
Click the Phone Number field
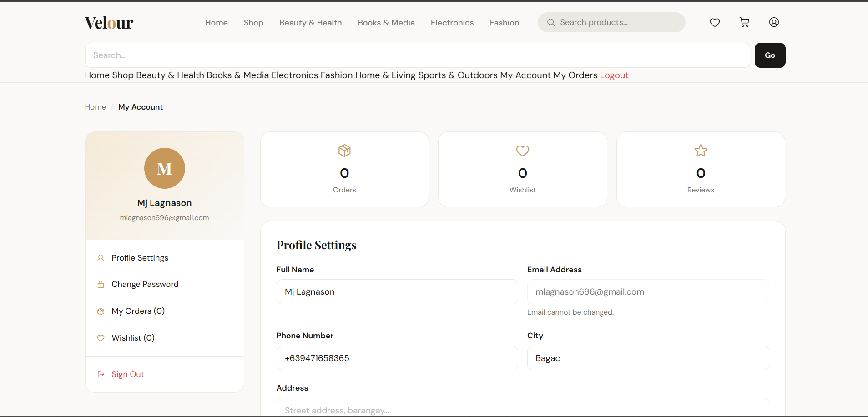coord(397,358)
